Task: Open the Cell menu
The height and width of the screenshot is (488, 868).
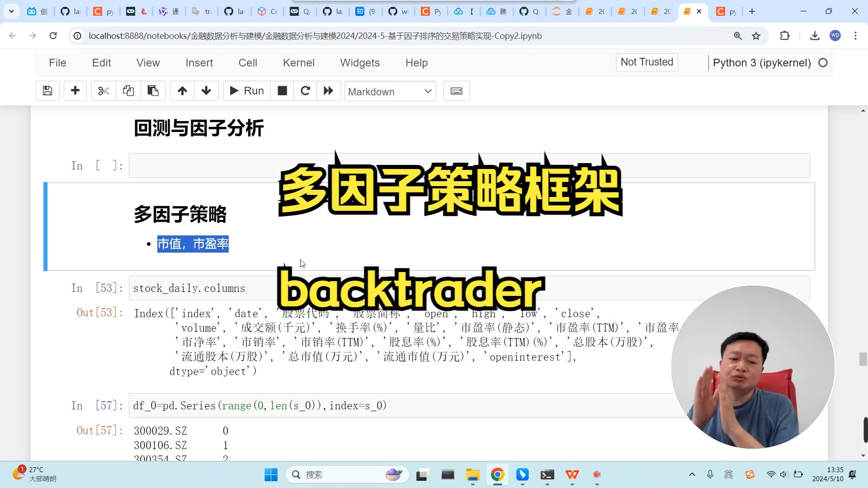Action: tap(248, 63)
